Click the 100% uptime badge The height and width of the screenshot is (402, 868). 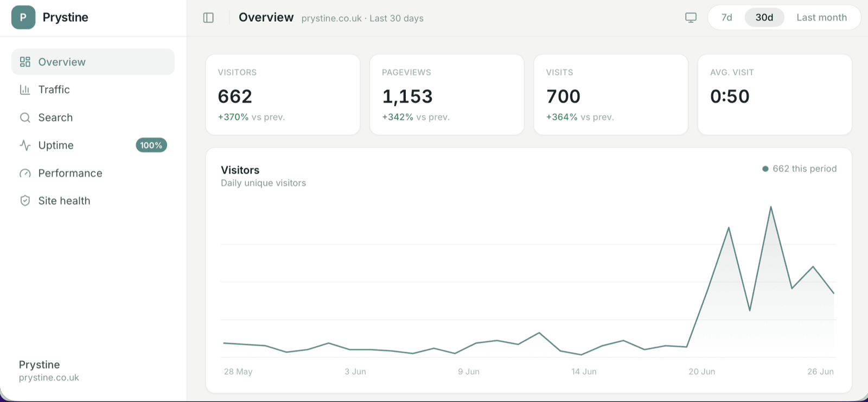tap(151, 145)
